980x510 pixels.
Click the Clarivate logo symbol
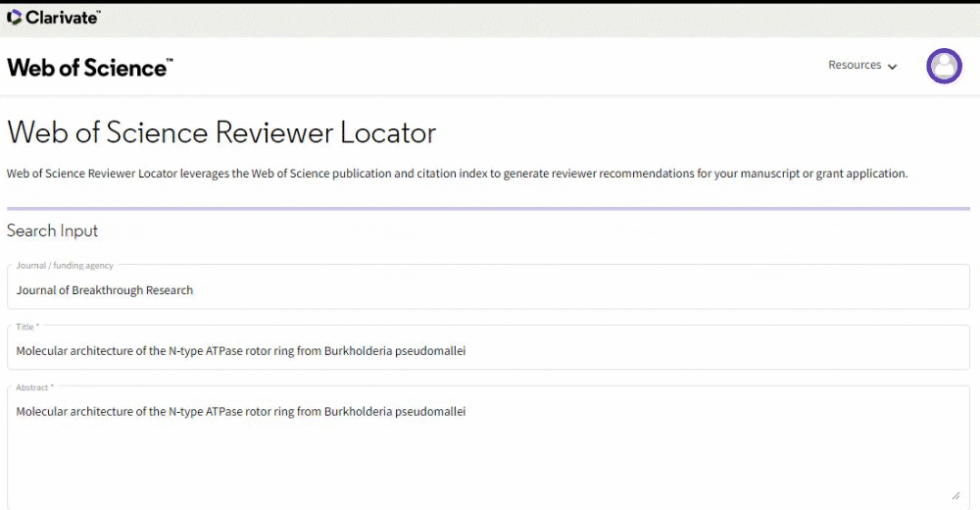15,17
